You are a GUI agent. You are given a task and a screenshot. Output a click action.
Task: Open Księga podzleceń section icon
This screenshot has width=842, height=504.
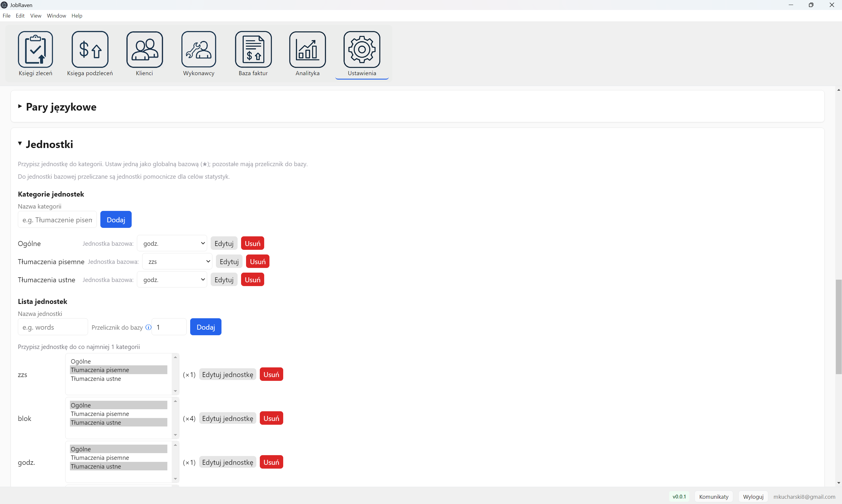[90, 50]
